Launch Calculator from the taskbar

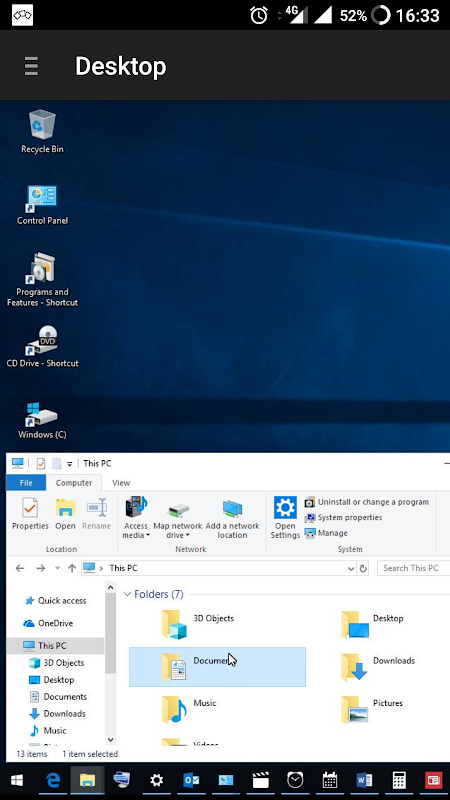click(399, 780)
